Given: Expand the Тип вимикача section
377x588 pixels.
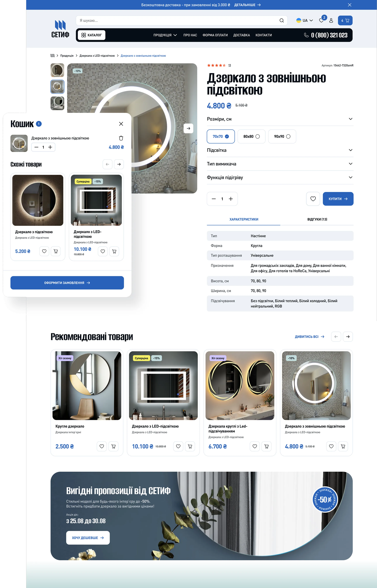Looking at the screenshot, I should pyautogui.click(x=280, y=164).
